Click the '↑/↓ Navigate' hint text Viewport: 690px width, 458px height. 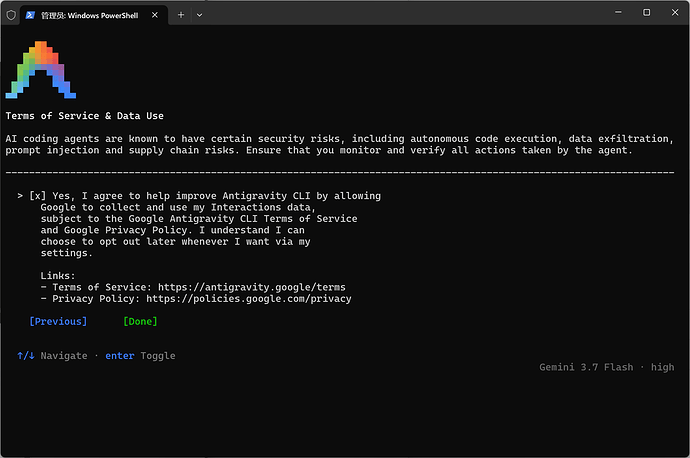[52, 355]
